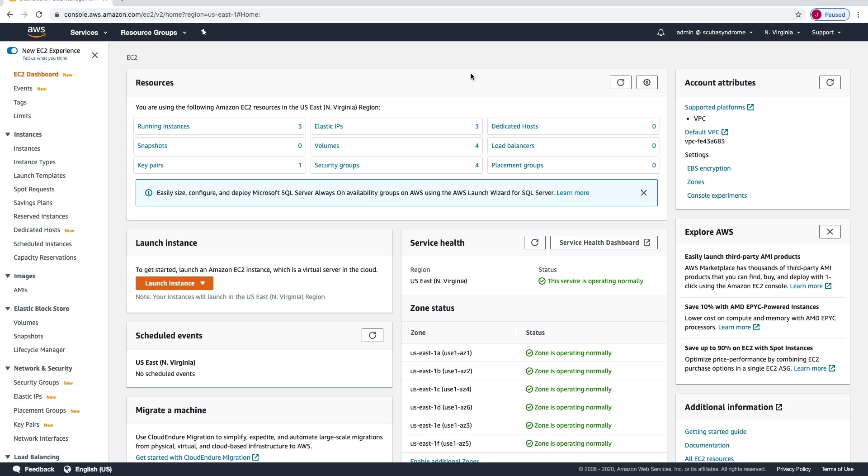
Task: Open Resources settings gear
Action: 646,82
